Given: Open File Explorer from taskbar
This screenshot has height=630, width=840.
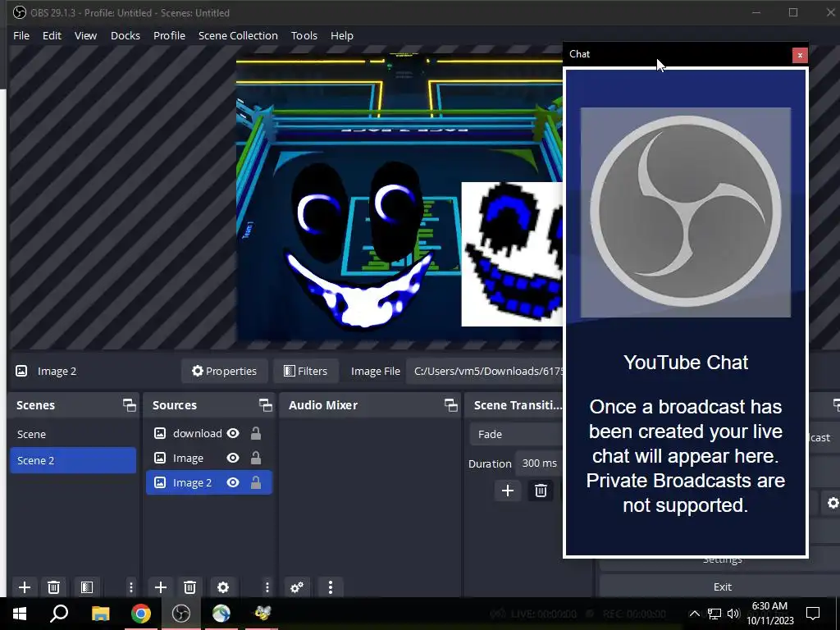Looking at the screenshot, I should tap(100, 614).
